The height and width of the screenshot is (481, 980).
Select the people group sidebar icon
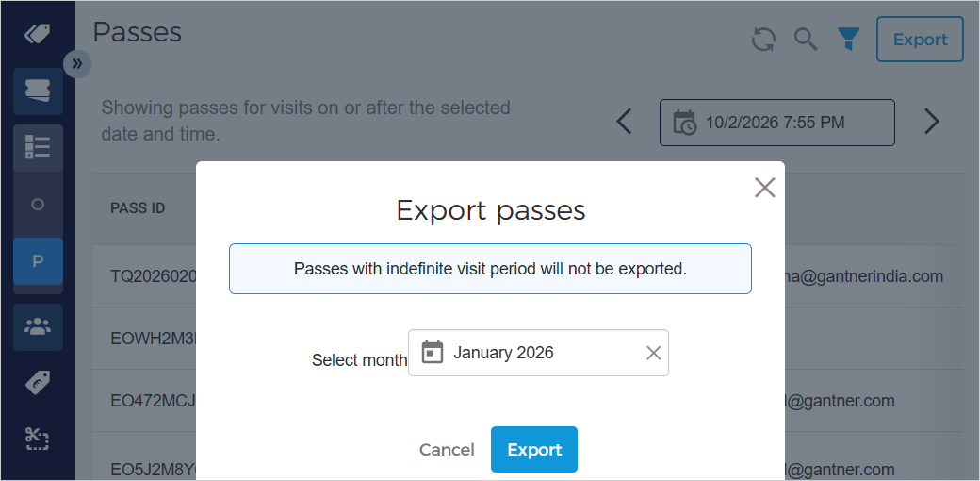pos(38,327)
